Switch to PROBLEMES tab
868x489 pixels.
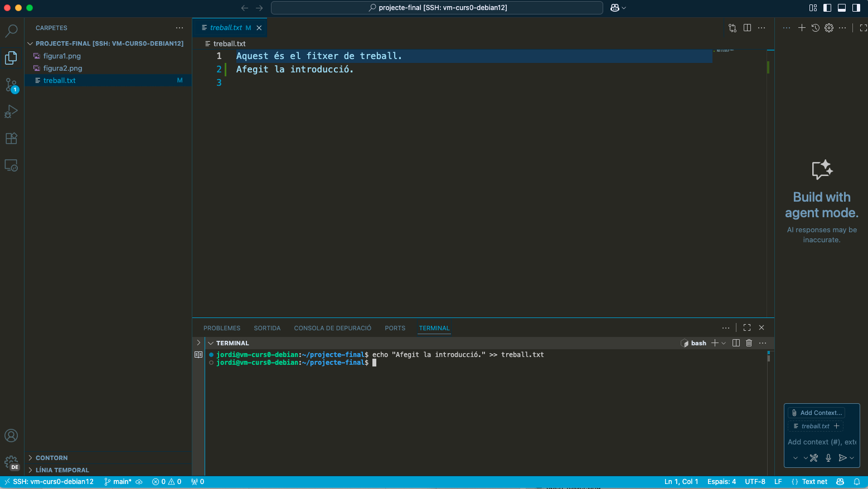coord(222,328)
